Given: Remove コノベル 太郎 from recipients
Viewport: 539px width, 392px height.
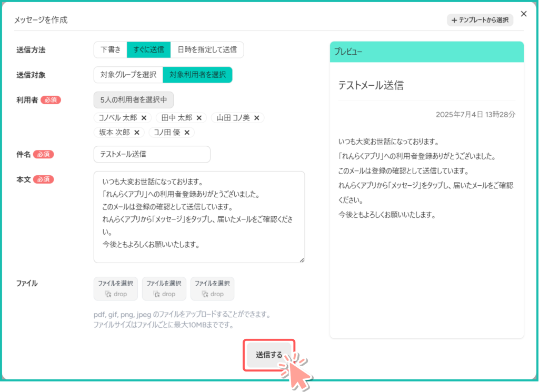Looking at the screenshot, I should pos(144,118).
